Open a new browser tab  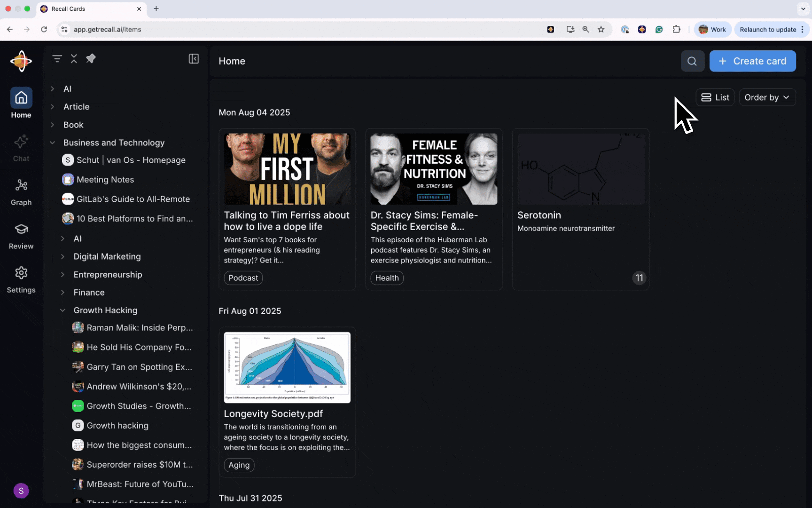(x=156, y=8)
